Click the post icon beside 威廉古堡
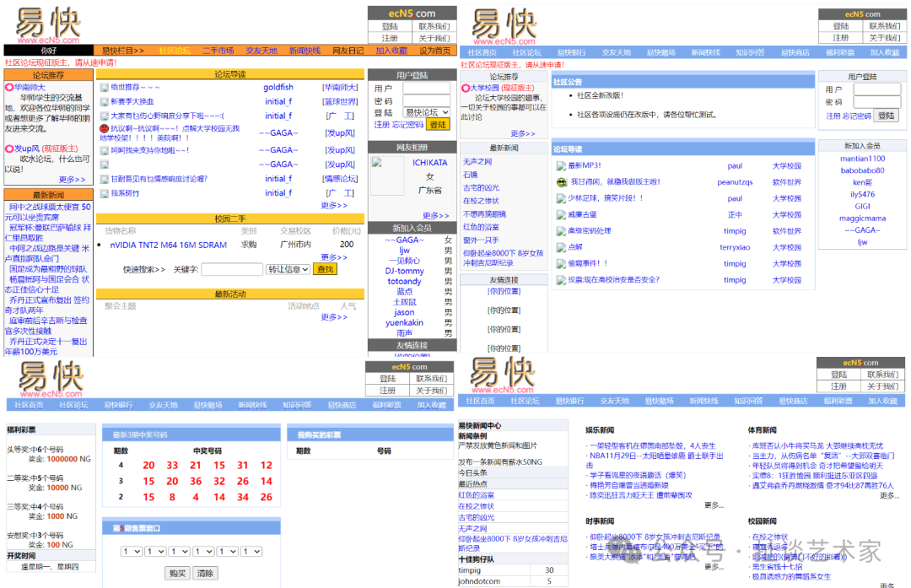The image size is (911, 588). click(561, 215)
